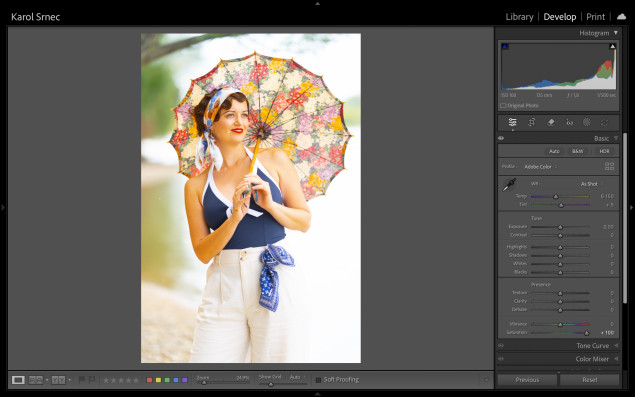This screenshot has height=397, width=635.
Task: Click the Exposure slider handle
Action: tap(560, 227)
